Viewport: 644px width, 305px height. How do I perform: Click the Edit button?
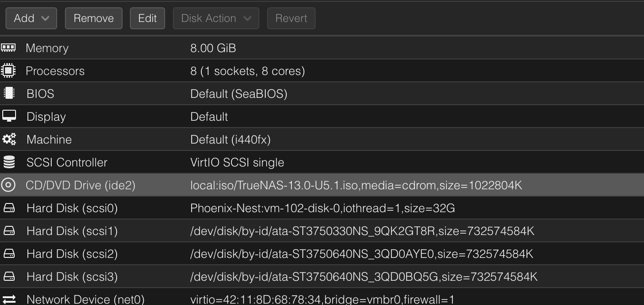[x=147, y=18]
